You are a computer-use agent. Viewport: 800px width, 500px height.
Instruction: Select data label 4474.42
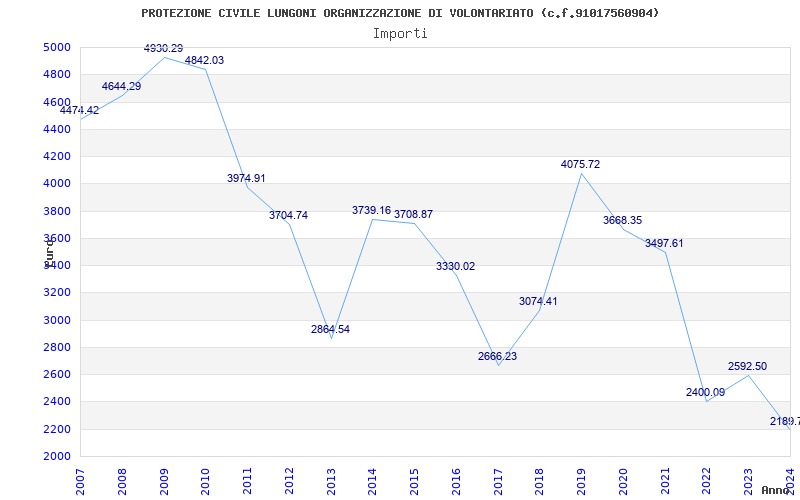(80, 110)
